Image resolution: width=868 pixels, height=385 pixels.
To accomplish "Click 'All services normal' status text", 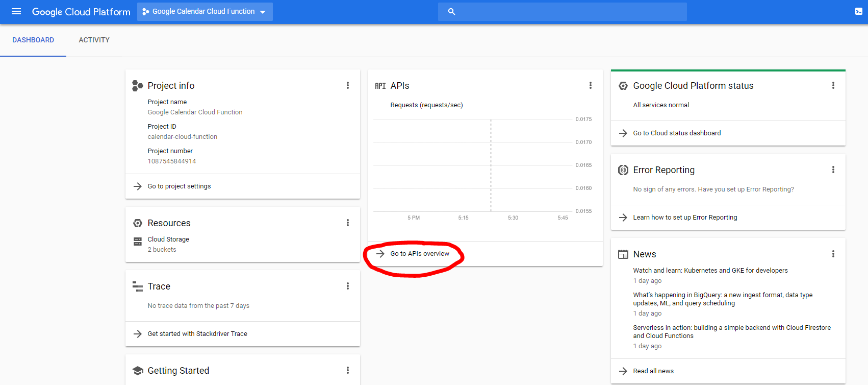I will (661, 105).
